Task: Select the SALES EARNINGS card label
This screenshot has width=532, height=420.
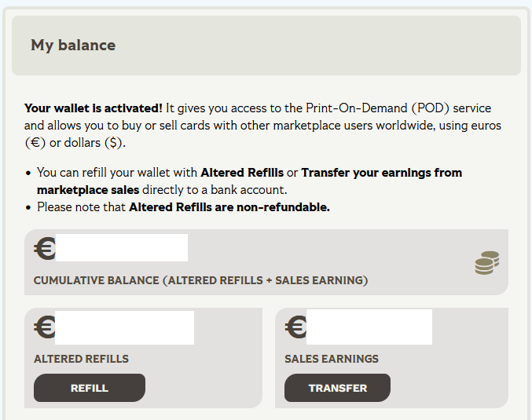Action: 331,359
